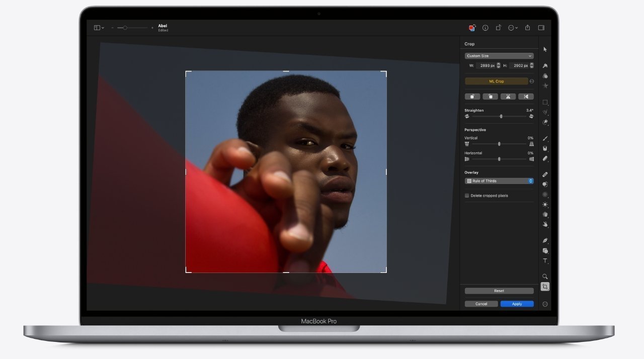Select the Arrange arrow tool
This screenshot has width=644, height=359.
(x=545, y=49)
